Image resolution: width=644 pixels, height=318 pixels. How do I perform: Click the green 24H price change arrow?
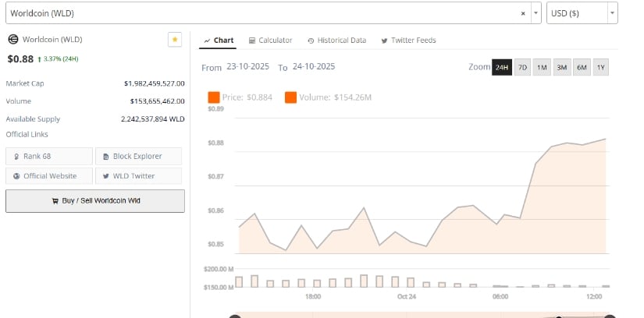click(x=40, y=58)
